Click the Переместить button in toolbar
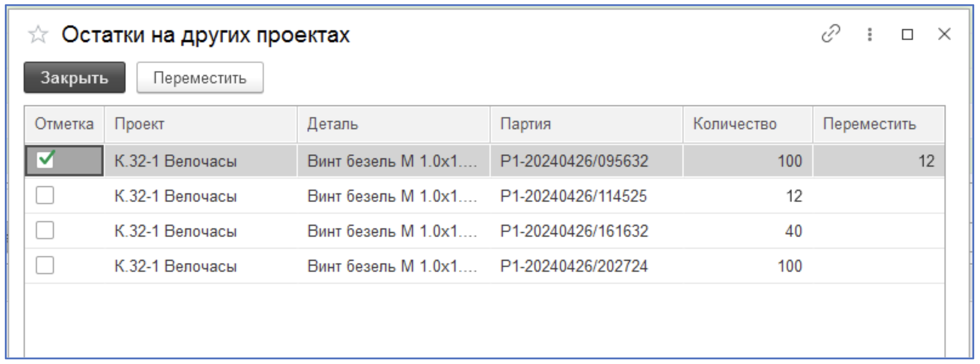Viewport: 980px width, 364px height. pos(199,78)
